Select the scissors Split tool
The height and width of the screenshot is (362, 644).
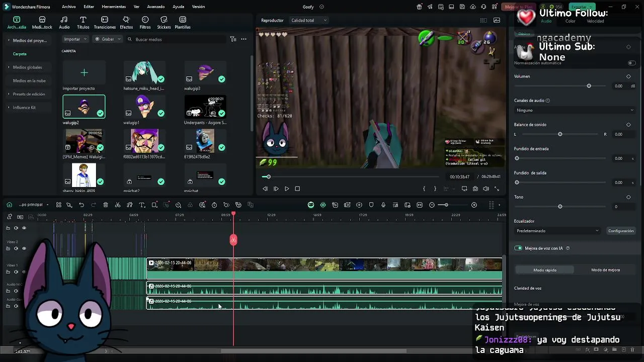[x=118, y=205]
